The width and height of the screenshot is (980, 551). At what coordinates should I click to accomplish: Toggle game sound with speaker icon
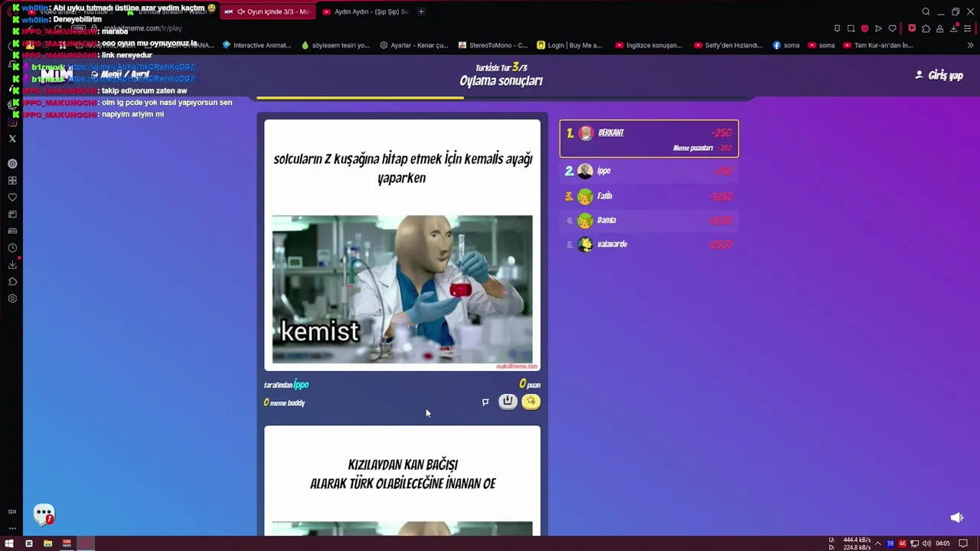pyautogui.click(x=956, y=518)
